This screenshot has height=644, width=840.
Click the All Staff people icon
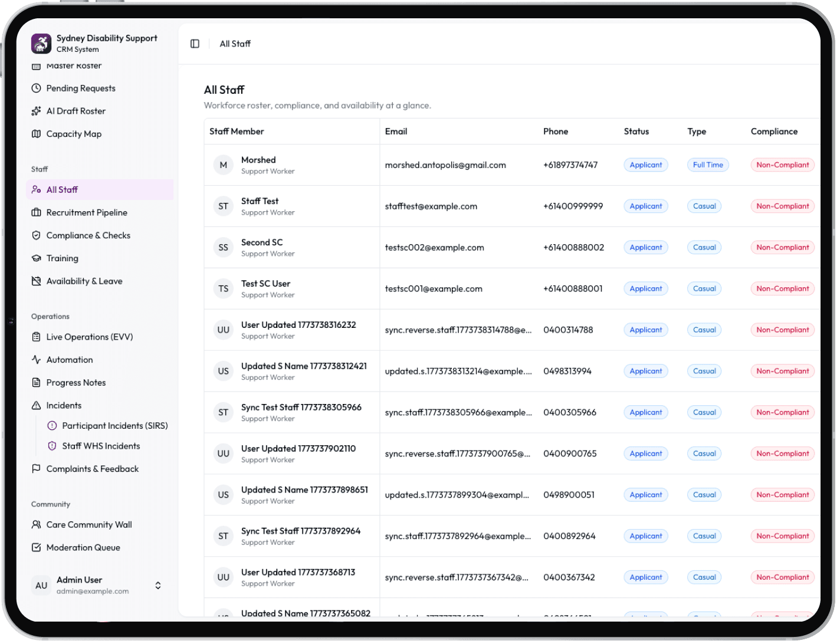tap(36, 190)
